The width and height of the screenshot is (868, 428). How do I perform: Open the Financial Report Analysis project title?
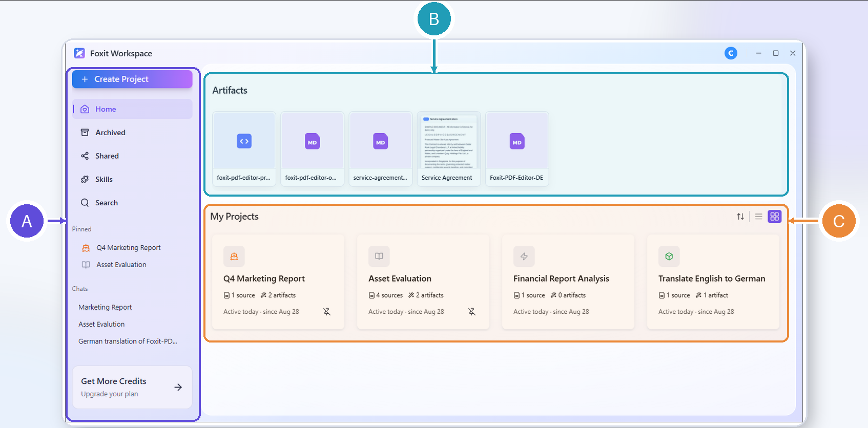click(561, 279)
